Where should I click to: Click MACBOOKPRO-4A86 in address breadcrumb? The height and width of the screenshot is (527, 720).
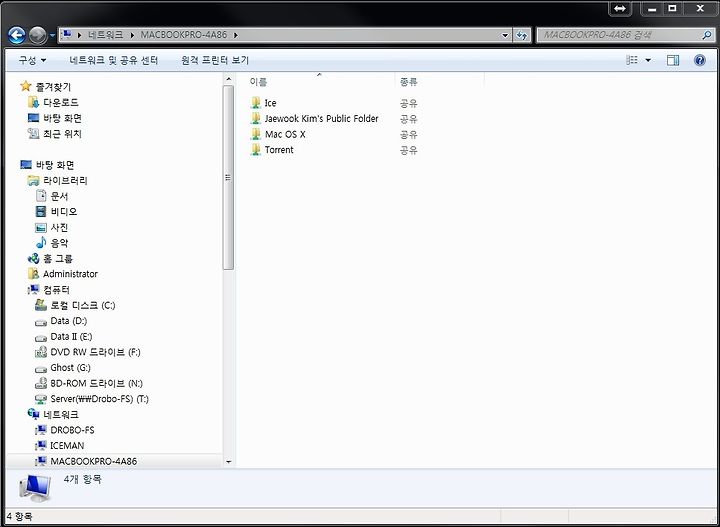point(184,35)
